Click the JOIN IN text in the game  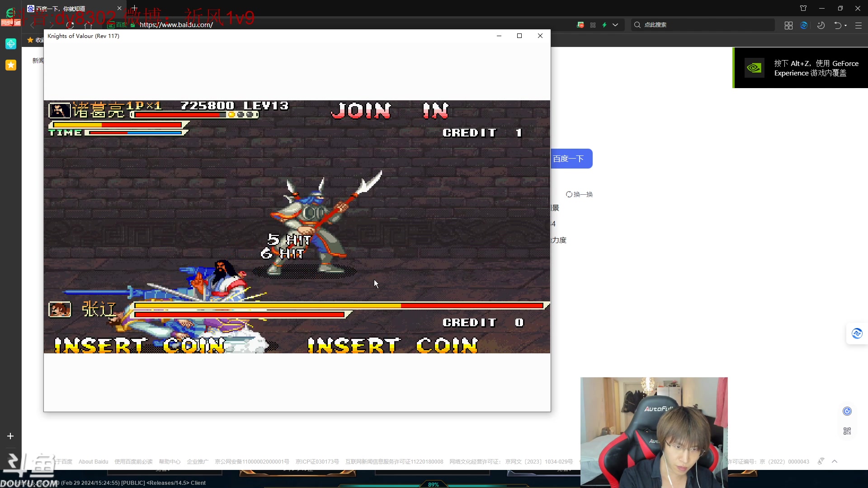click(390, 111)
